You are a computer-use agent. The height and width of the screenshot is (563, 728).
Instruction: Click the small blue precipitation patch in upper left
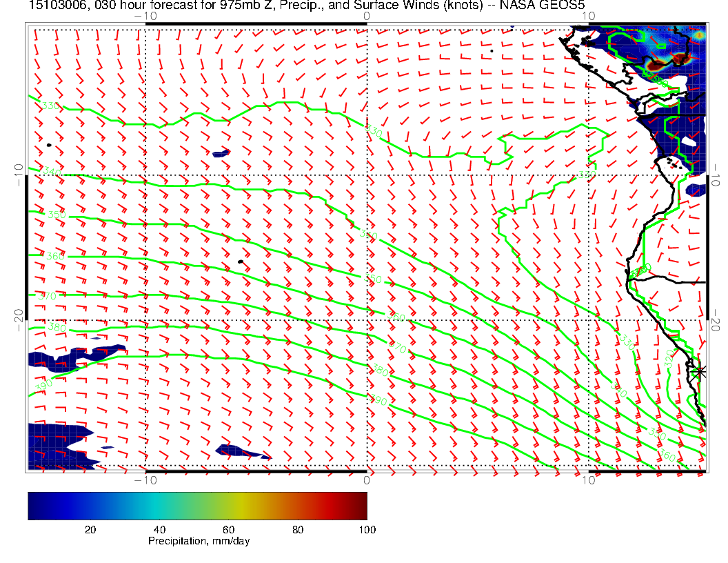[x=221, y=153]
